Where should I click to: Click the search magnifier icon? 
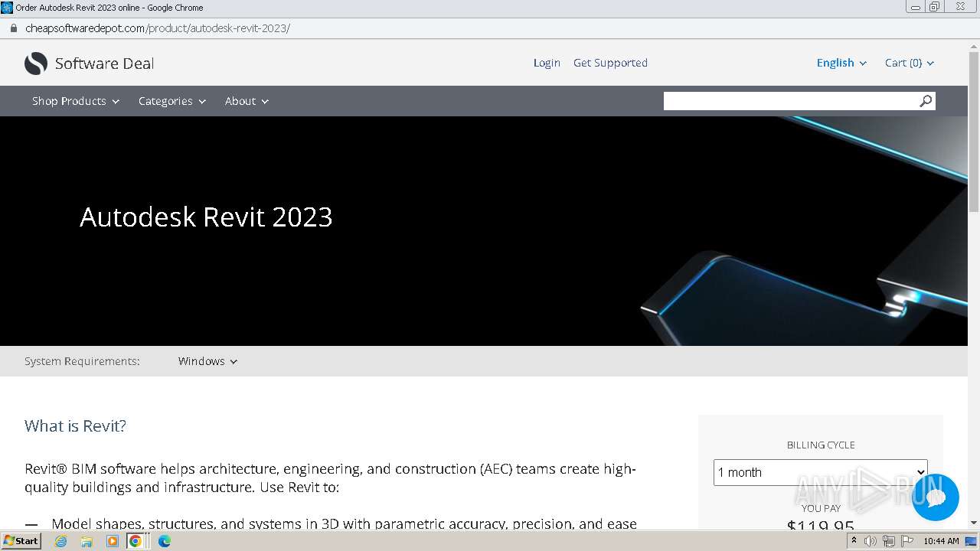926,101
